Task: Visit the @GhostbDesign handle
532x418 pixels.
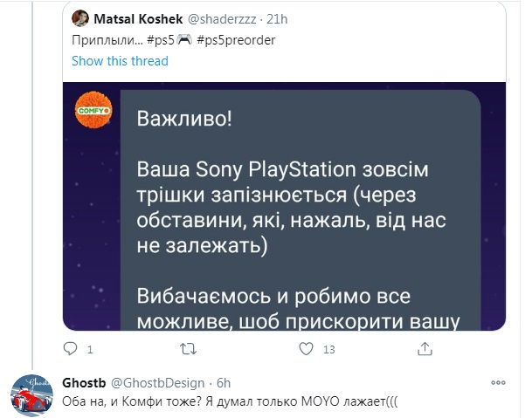Action: click(158, 382)
